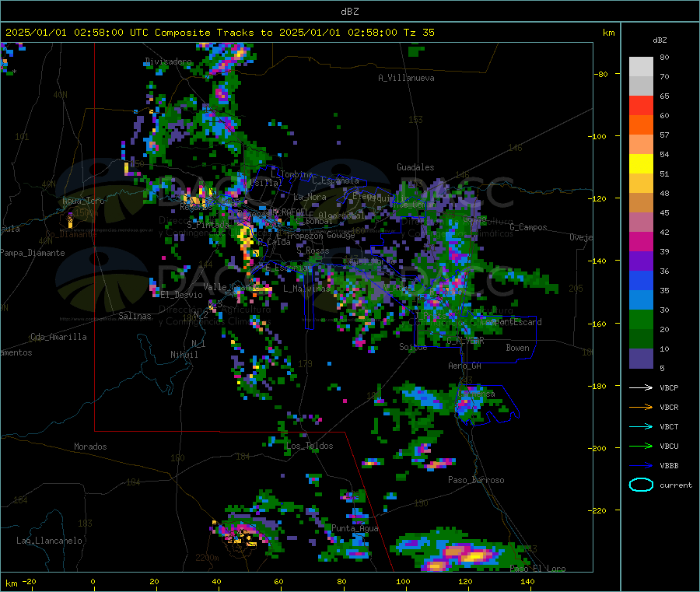Screen dimensions: 700x592
Task: Select the yellow 51-54 dBZ swatch
Action: pyautogui.click(x=641, y=164)
